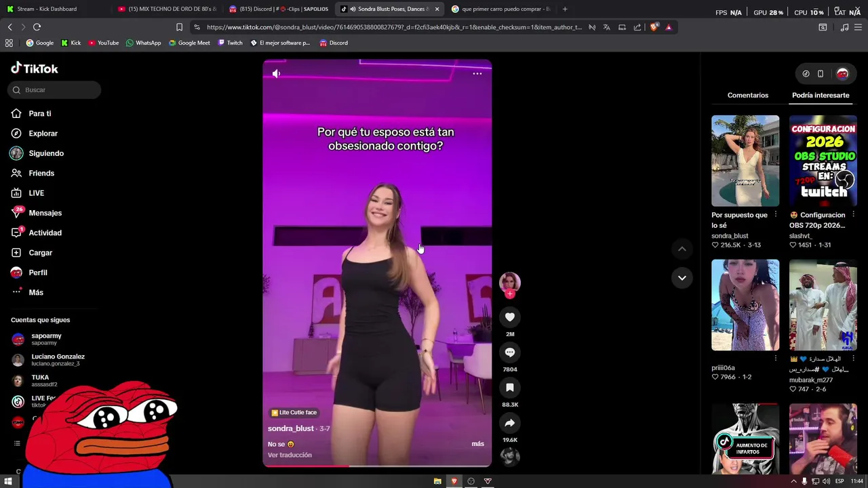Share the video using the arrow icon
This screenshot has width=868, height=488.
pyautogui.click(x=510, y=422)
